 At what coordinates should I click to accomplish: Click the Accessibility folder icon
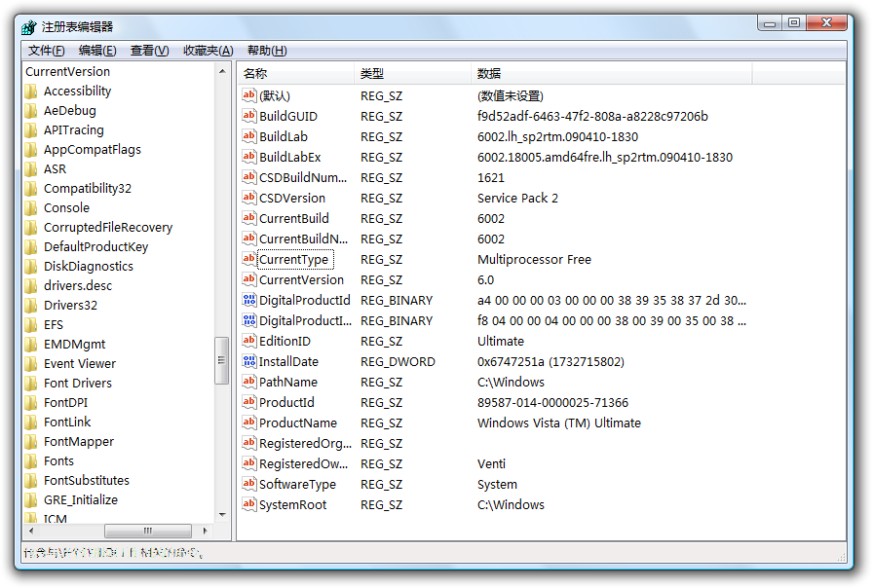pyautogui.click(x=31, y=92)
